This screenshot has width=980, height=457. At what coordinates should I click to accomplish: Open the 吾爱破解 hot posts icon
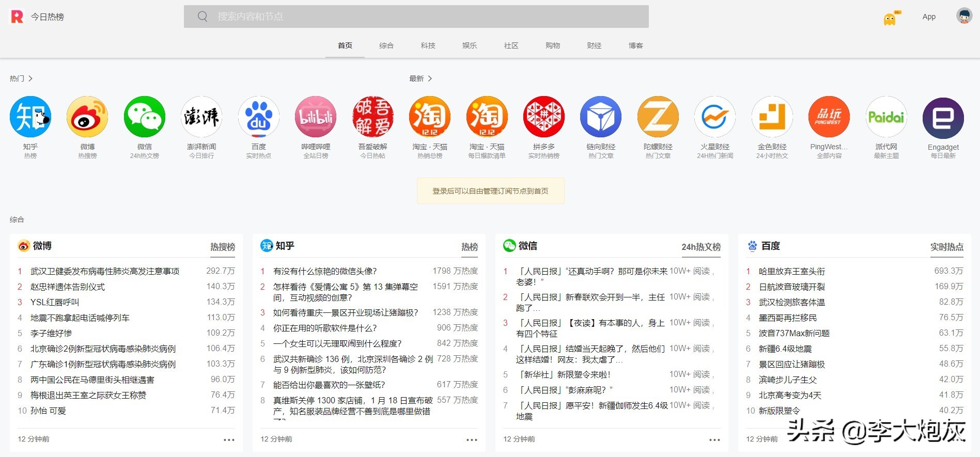click(x=373, y=117)
